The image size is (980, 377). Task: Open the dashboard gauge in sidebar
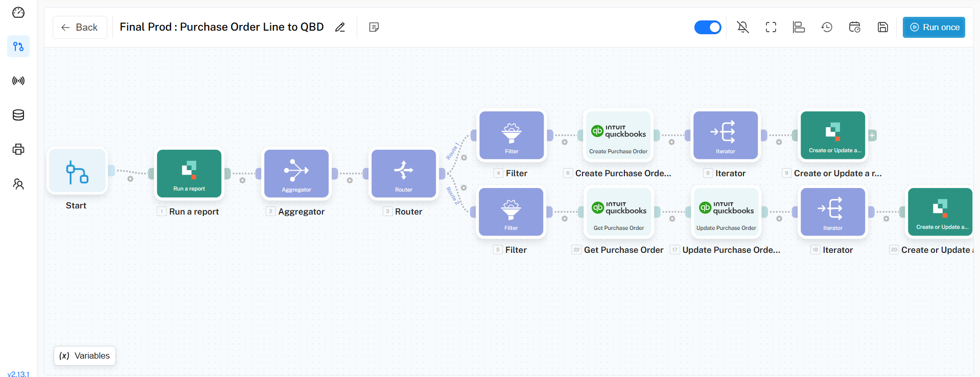18,12
